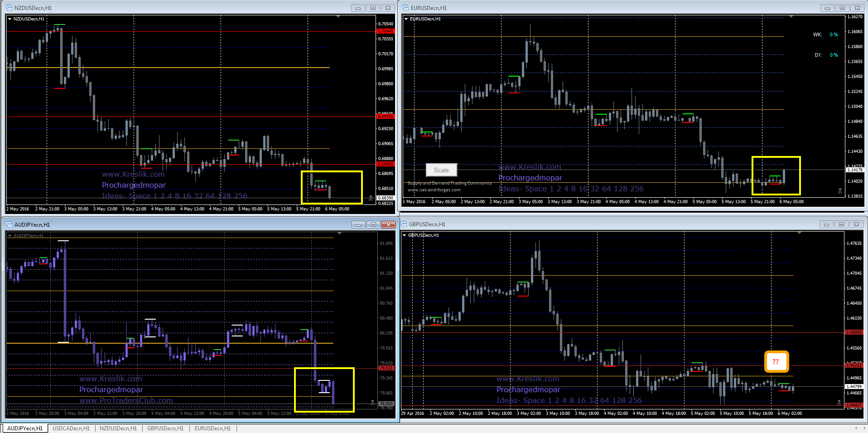Click the WK: 0 % readout on EURUSD
This screenshot has height=433, width=868.
pyautogui.click(x=825, y=34)
